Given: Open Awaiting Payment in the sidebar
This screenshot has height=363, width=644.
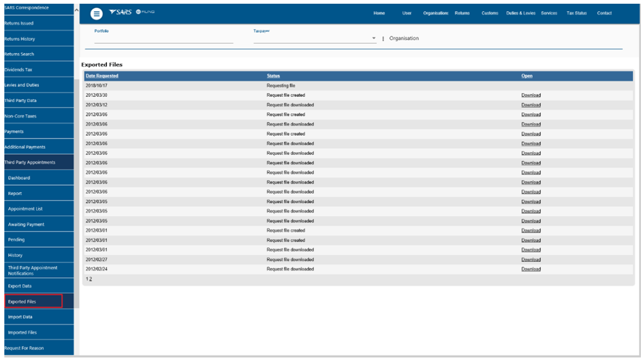Looking at the screenshot, I should coord(26,224).
